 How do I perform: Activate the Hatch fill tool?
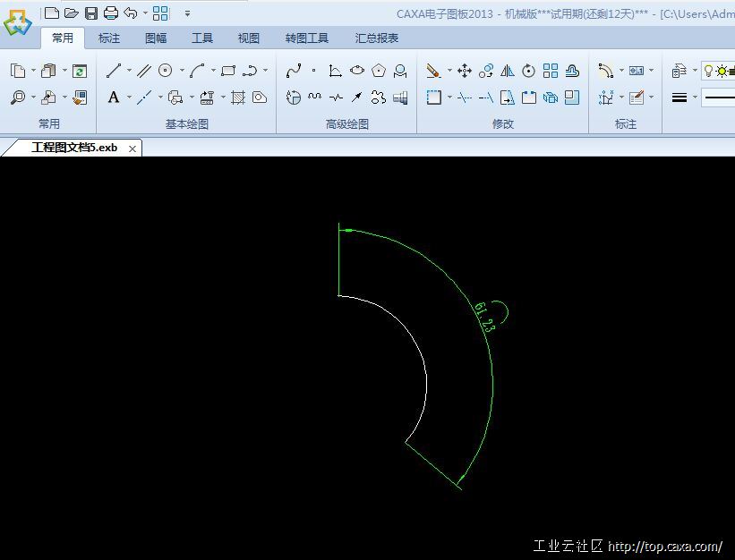click(238, 98)
